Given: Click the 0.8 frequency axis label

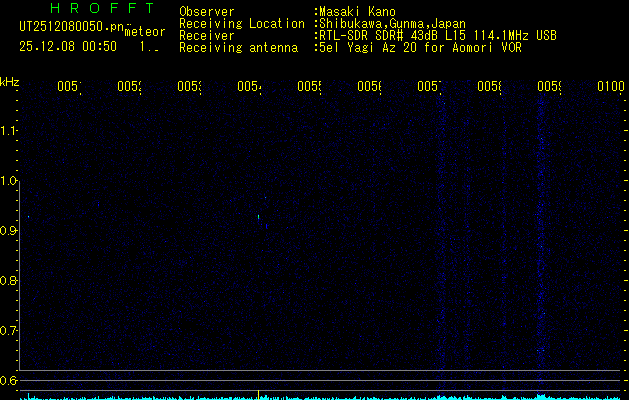Looking at the screenshot, I should pyautogui.click(x=8, y=280).
